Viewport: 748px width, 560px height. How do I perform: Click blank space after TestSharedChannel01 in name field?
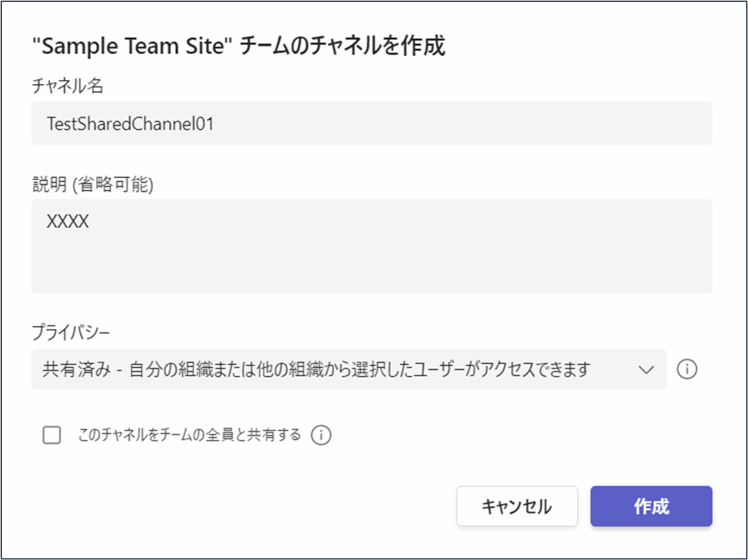point(462,124)
